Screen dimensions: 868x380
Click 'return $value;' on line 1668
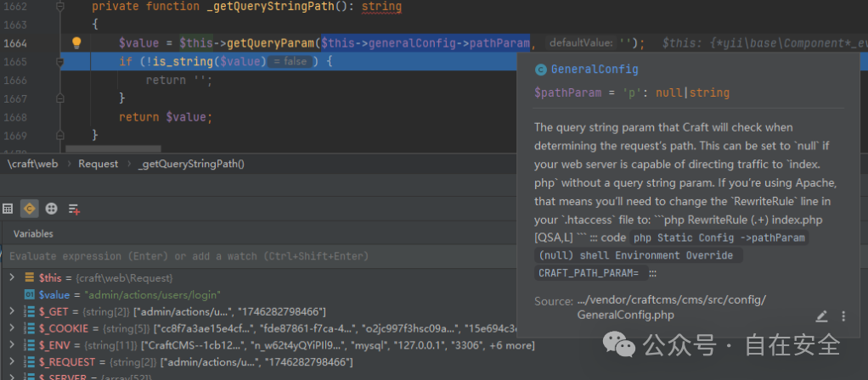(x=166, y=117)
